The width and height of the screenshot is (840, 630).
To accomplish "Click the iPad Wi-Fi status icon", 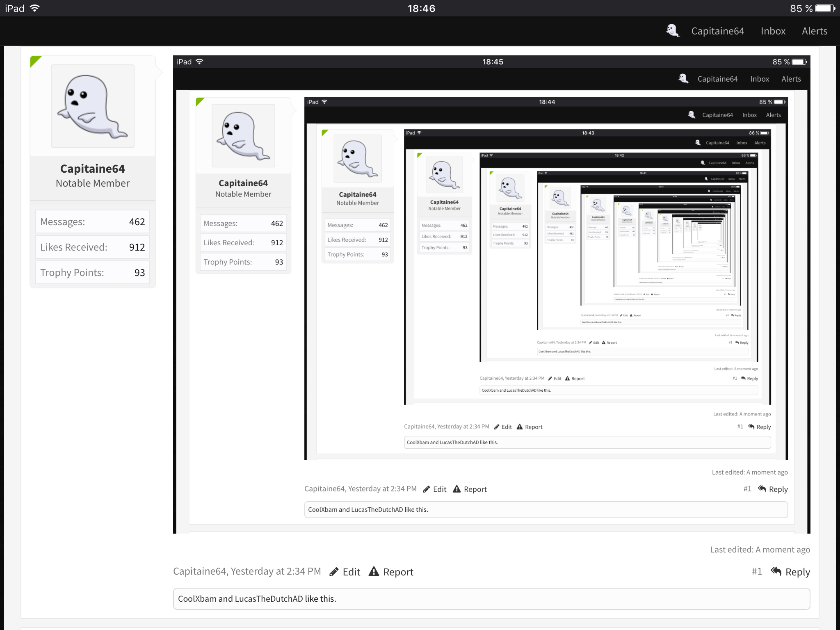I will [35, 8].
